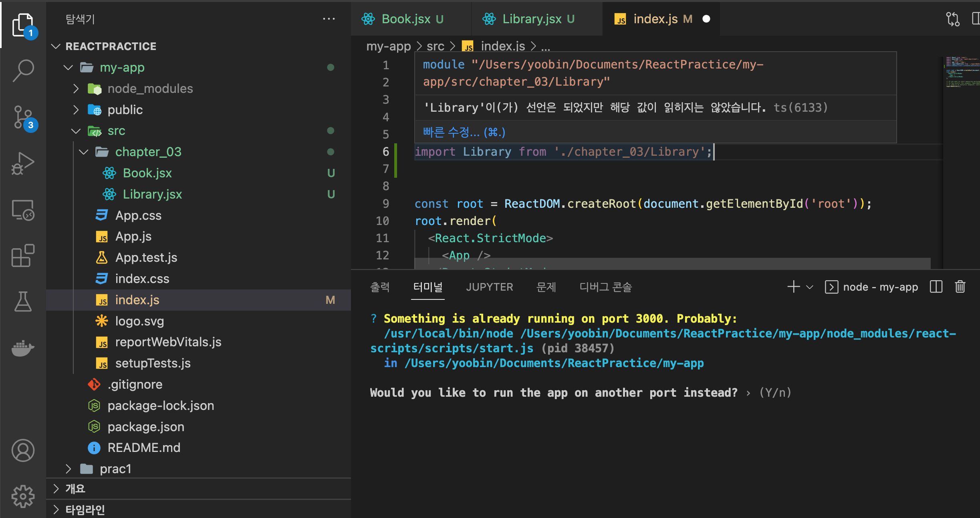Open the Testing flask view
980x518 pixels.
pos(23,301)
